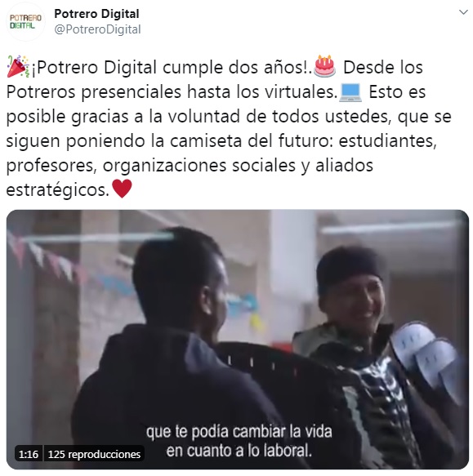The image size is (473, 476).
Task: Click the red heart emoji
Action: tap(122, 189)
